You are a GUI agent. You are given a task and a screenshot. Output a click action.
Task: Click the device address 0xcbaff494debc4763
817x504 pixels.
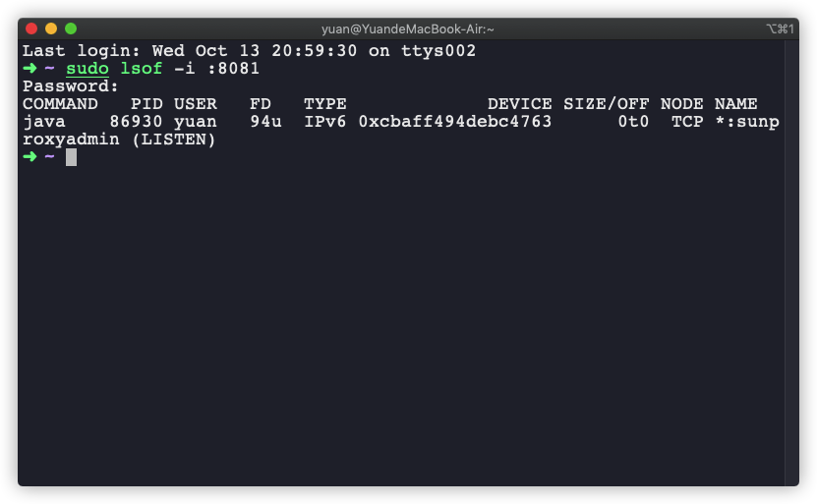click(455, 121)
